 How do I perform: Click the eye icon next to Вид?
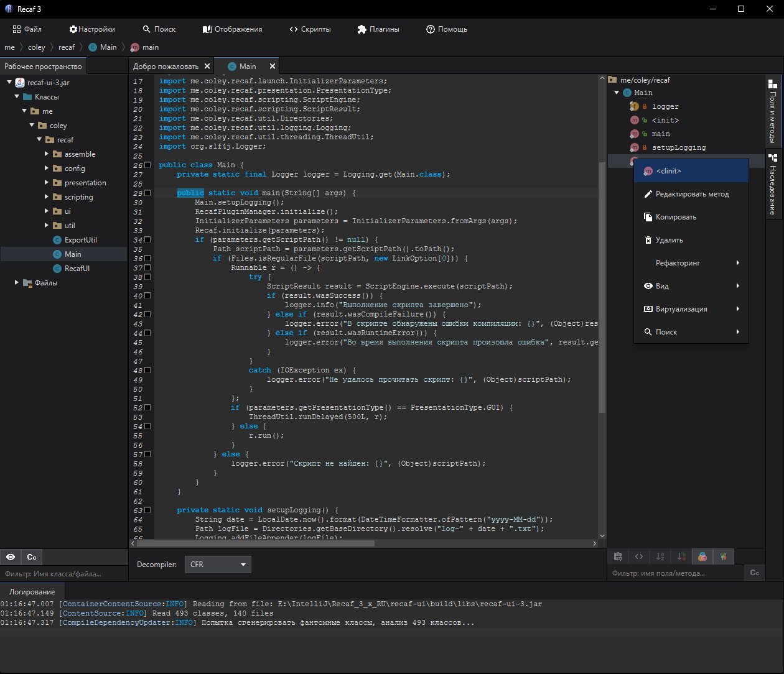tap(648, 286)
